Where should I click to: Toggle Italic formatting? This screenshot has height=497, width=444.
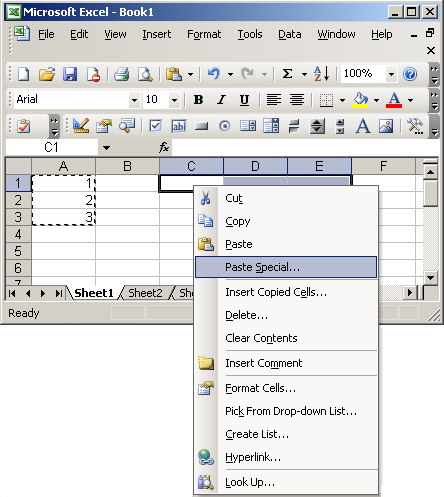click(x=221, y=100)
